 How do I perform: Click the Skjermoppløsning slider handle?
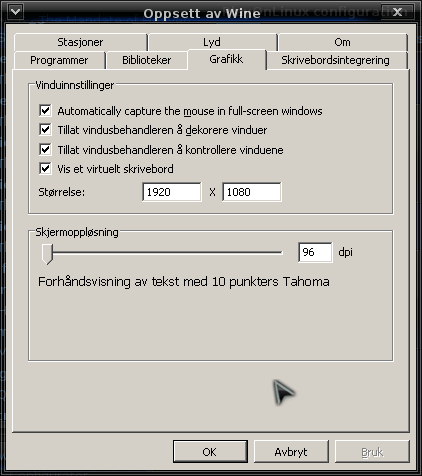(47, 254)
